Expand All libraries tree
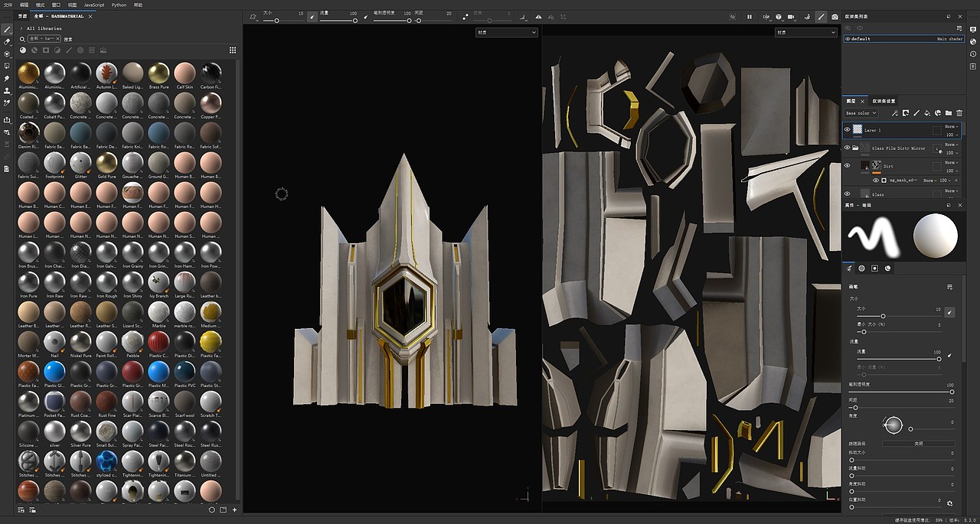 (21, 28)
